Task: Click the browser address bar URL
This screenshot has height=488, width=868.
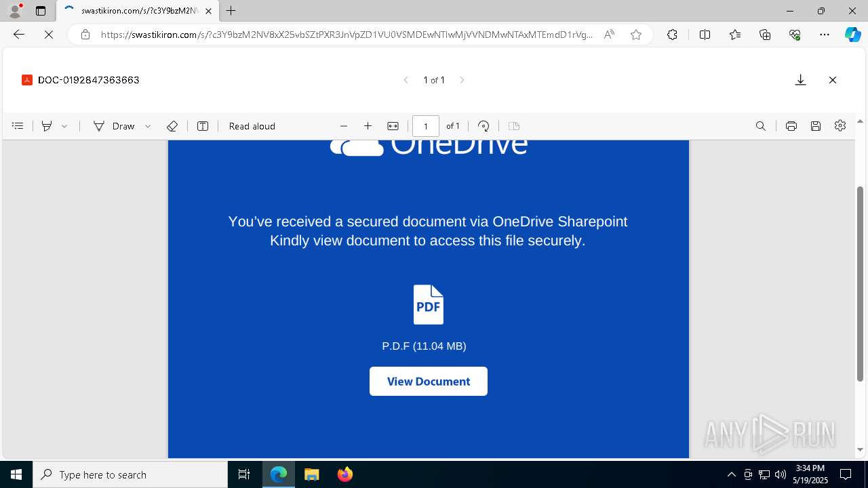Action: [x=346, y=35]
